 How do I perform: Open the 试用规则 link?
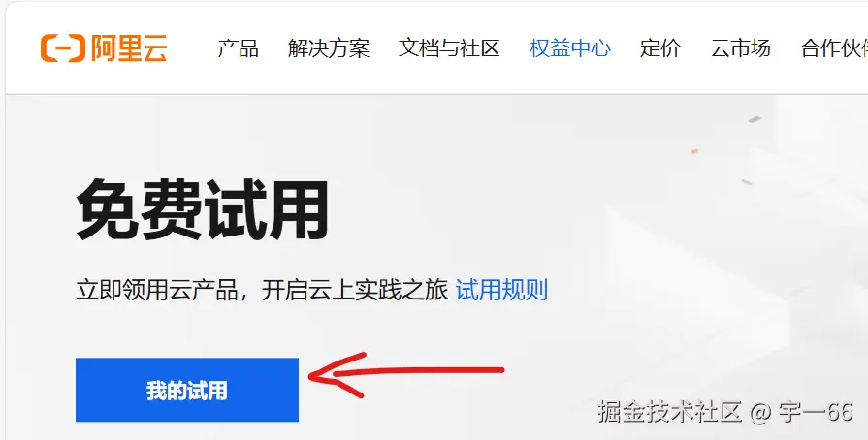pos(501,290)
